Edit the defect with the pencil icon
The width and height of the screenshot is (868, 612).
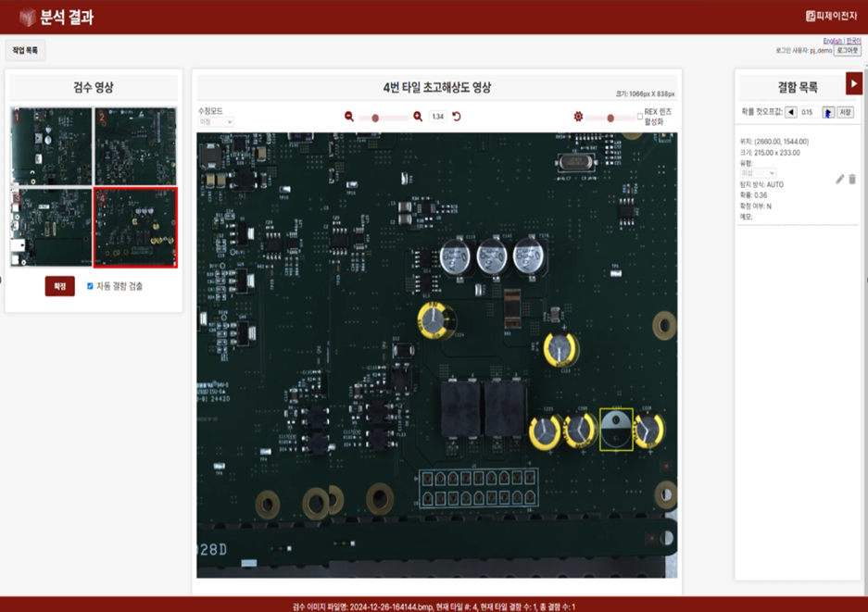click(x=840, y=179)
